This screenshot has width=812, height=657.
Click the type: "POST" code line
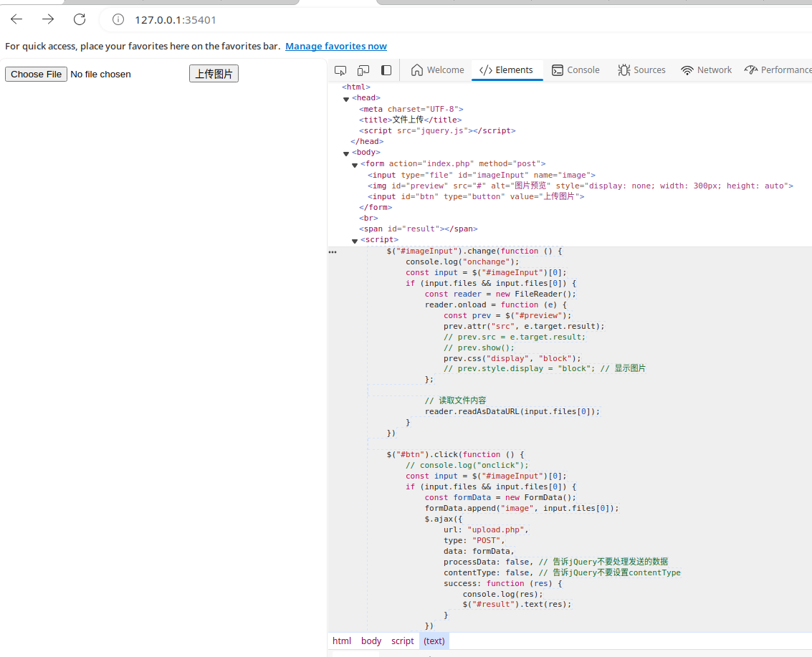474,540
